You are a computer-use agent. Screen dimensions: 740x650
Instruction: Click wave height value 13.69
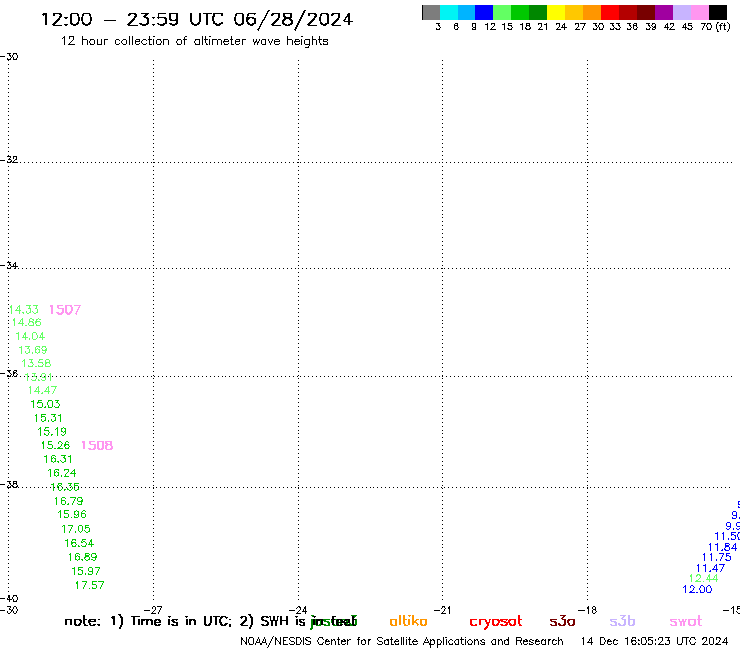33,350
